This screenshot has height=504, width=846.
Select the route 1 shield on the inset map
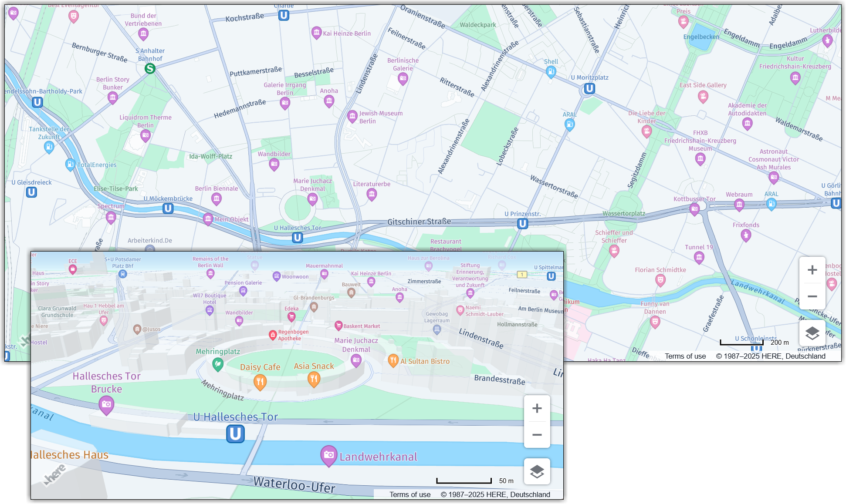pos(522,274)
